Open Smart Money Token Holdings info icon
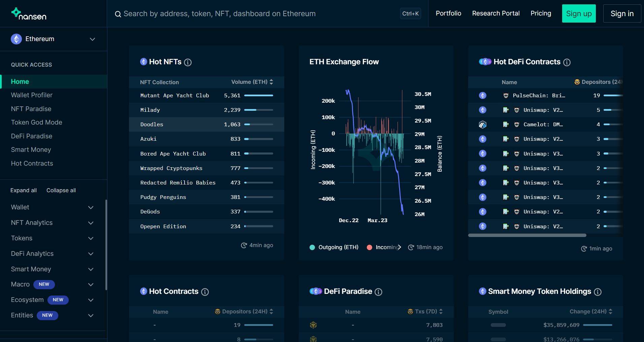Image resolution: width=644 pixels, height=342 pixels. [x=598, y=292]
